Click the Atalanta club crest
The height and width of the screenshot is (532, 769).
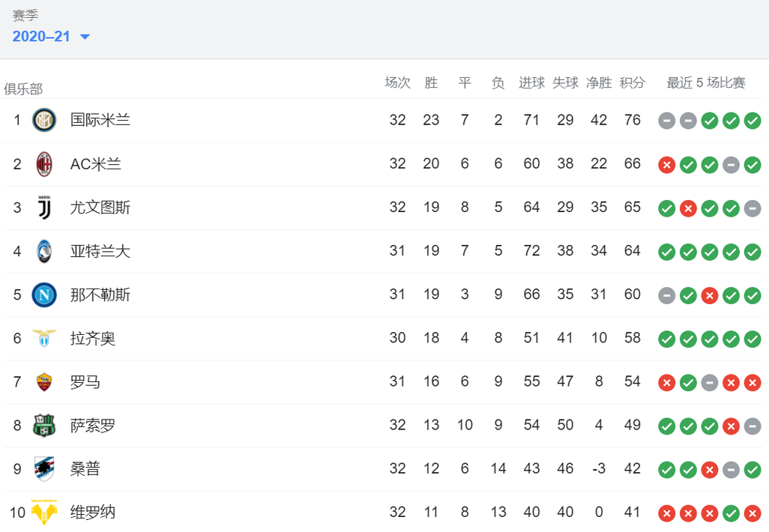coord(44,251)
